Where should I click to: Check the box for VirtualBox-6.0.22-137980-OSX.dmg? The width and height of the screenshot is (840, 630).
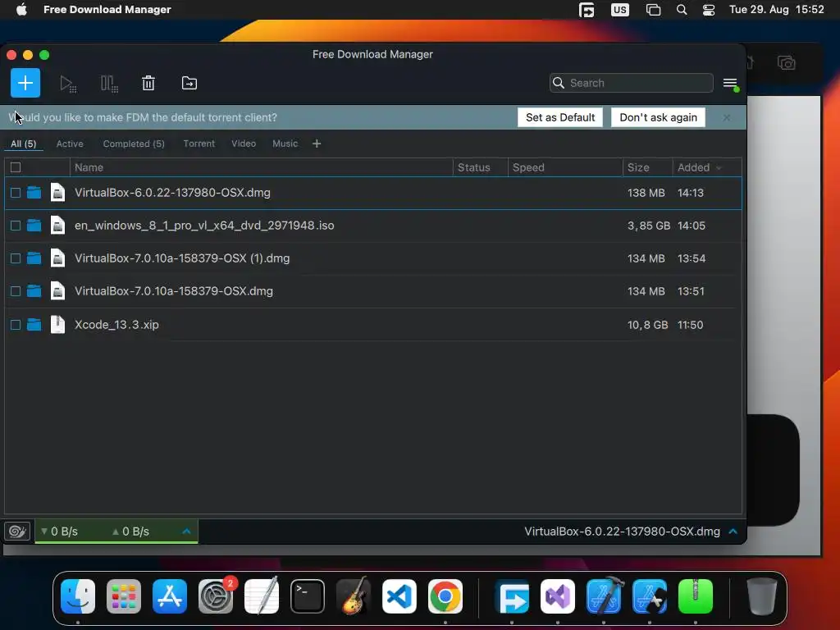(16, 193)
